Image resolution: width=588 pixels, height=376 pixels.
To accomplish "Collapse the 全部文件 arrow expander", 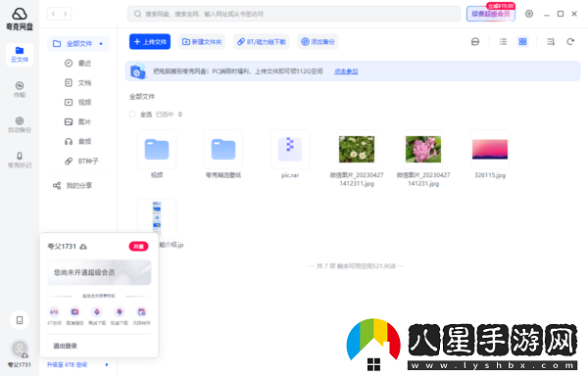I will click(x=101, y=43).
